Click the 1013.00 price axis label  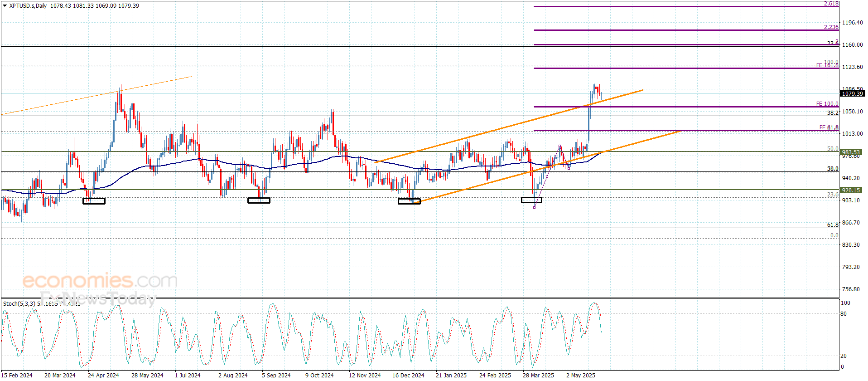pyautogui.click(x=853, y=134)
